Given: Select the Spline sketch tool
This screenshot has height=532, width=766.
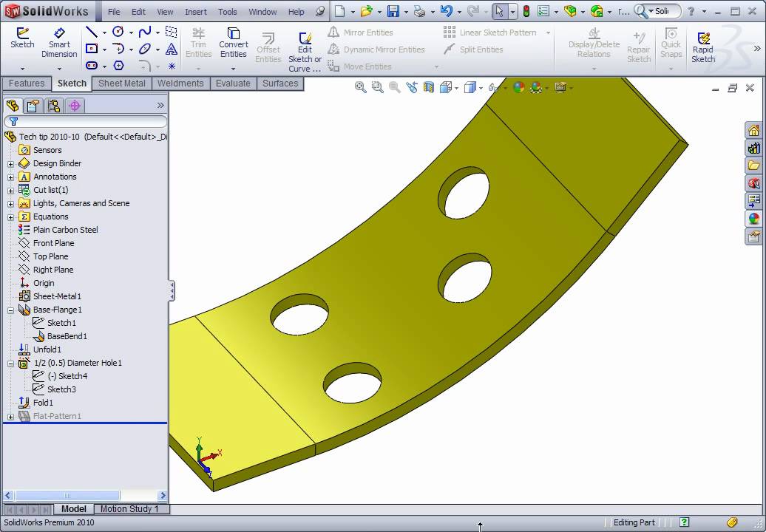Looking at the screenshot, I should tap(145, 33).
